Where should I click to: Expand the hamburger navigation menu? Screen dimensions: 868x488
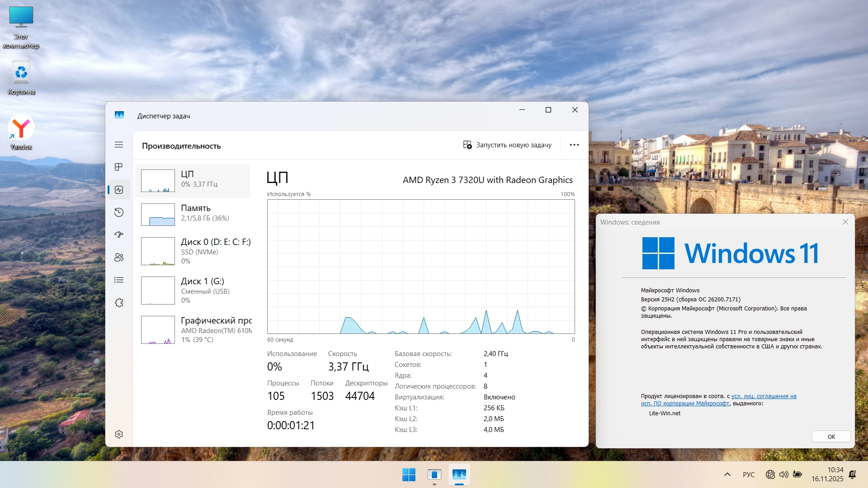pos(119,145)
